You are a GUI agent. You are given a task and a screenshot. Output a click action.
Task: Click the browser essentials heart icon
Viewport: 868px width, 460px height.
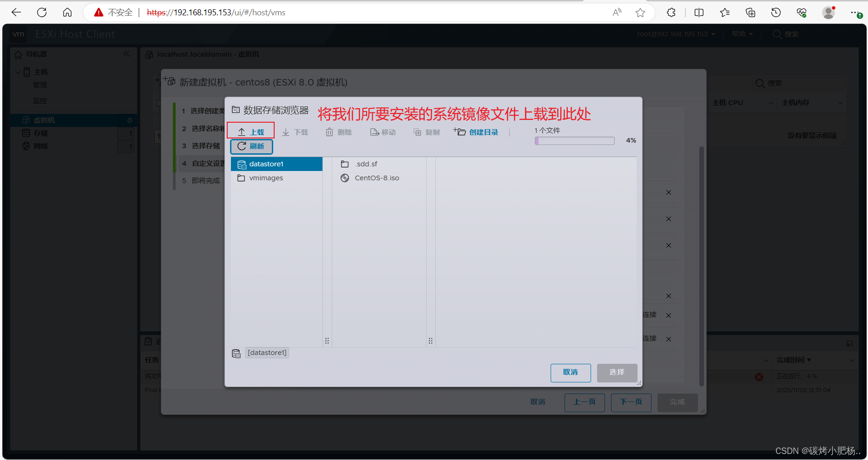pos(802,13)
